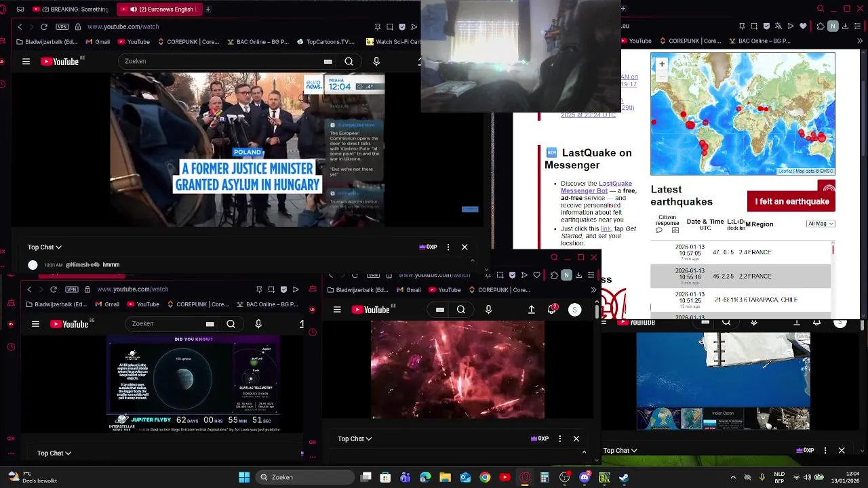Go back in the Euronews browser window
The height and width of the screenshot is (488, 868).
click(x=20, y=26)
